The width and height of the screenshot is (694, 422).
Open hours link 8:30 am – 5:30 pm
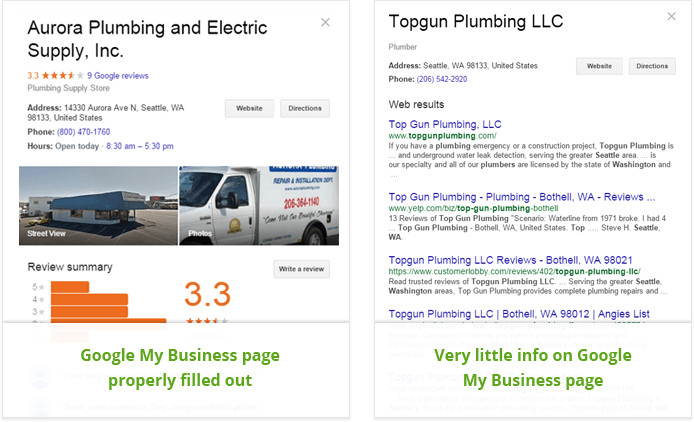pos(140,146)
